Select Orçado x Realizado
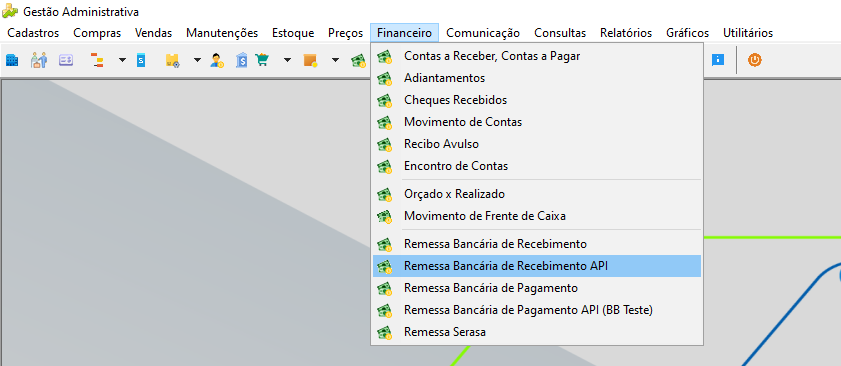 coord(537,194)
